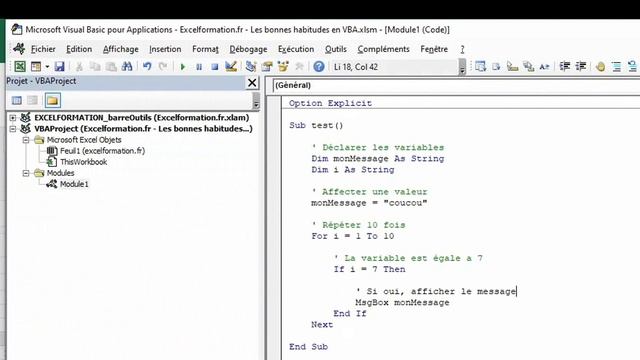This screenshot has height=360, width=640.
Task: Click the 'MsgBox monMessage' code line
Action: point(402,302)
